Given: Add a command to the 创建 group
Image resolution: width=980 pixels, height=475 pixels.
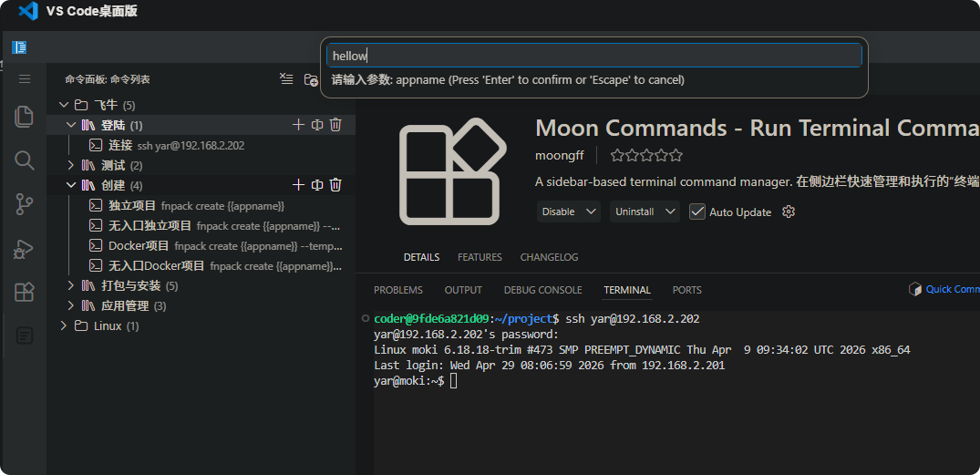Looking at the screenshot, I should point(298,185).
